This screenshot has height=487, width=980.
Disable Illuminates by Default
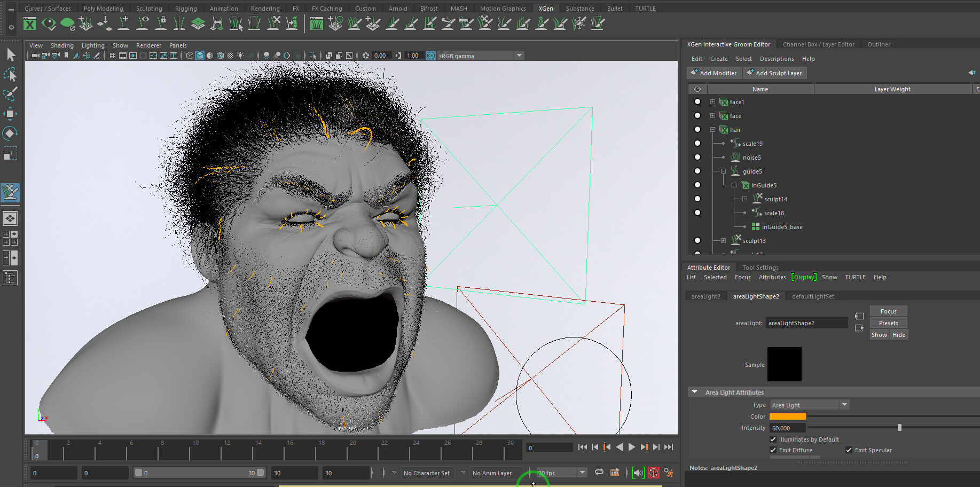point(773,439)
